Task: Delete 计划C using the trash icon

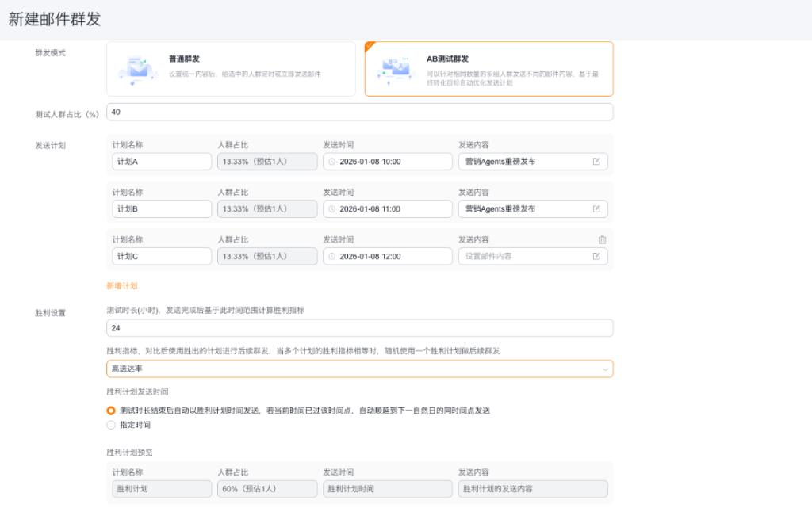Action: click(x=602, y=239)
